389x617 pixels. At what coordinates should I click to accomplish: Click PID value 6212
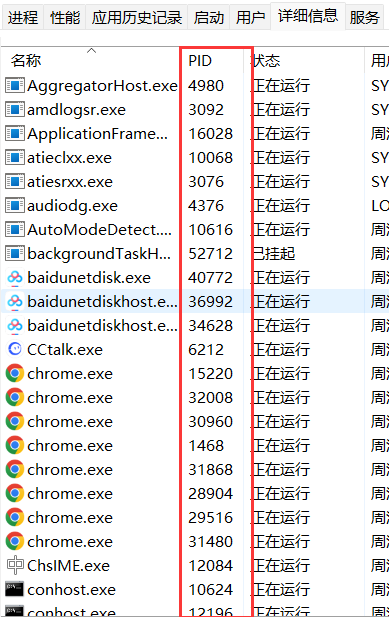tap(206, 350)
